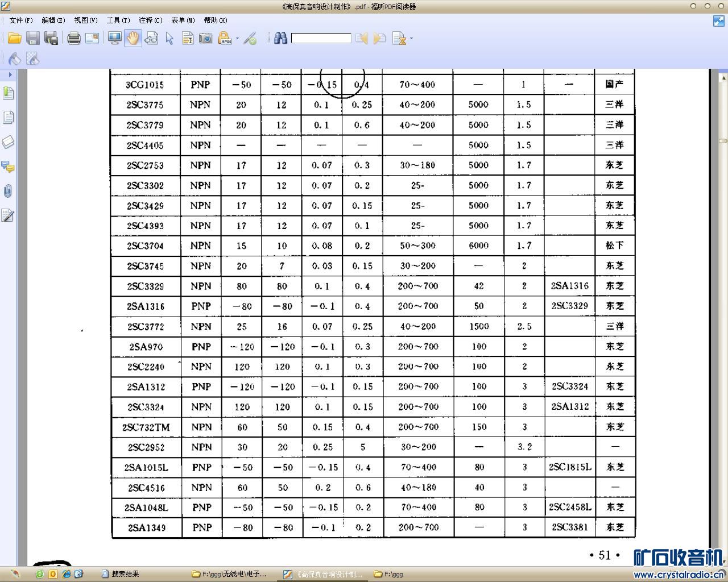Click the 3CG1015 table cell
Screen dimensions: 728x582
coord(145,85)
